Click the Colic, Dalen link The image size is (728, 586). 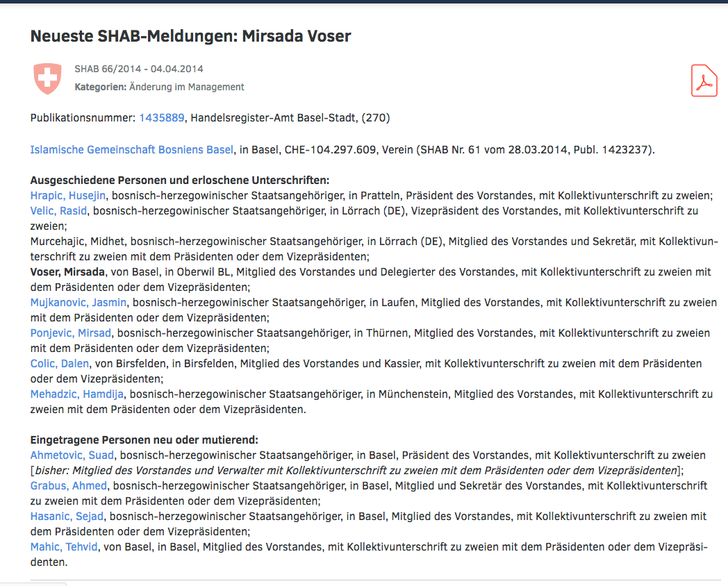click(58, 364)
